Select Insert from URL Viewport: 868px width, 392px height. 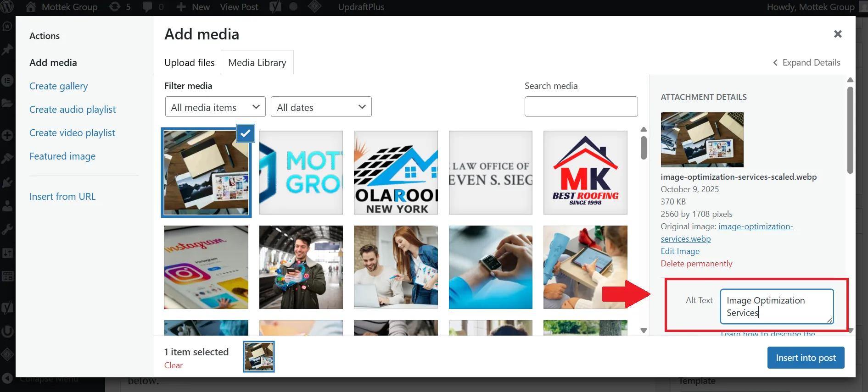point(62,197)
